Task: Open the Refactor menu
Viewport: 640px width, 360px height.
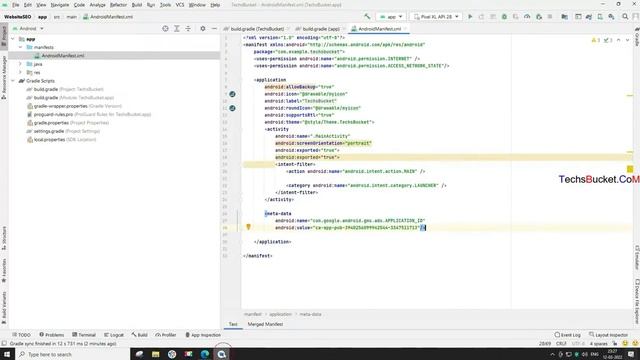Action: point(118,5)
